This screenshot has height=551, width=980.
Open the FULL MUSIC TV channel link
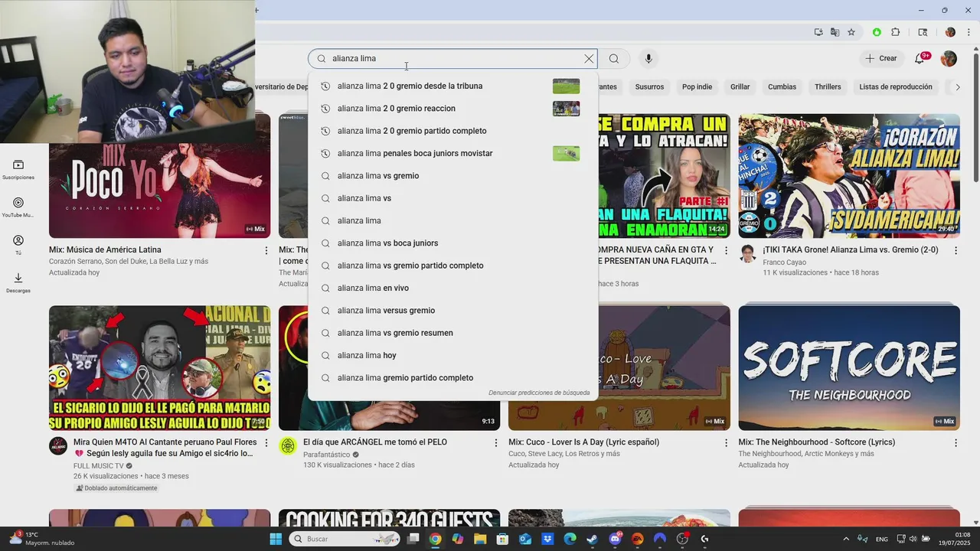click(99, 465)
